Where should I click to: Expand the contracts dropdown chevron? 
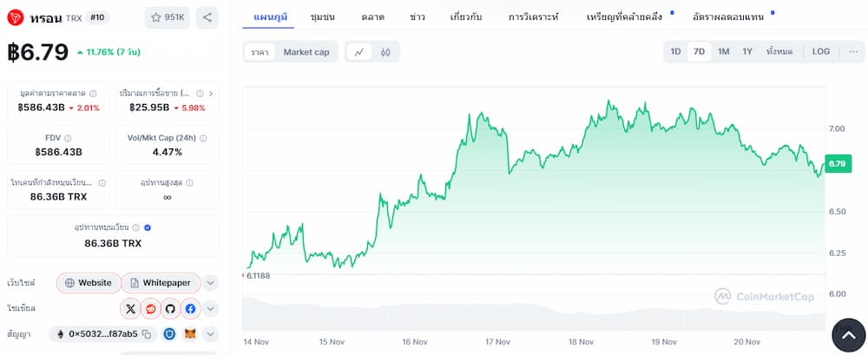pos(210,334)
